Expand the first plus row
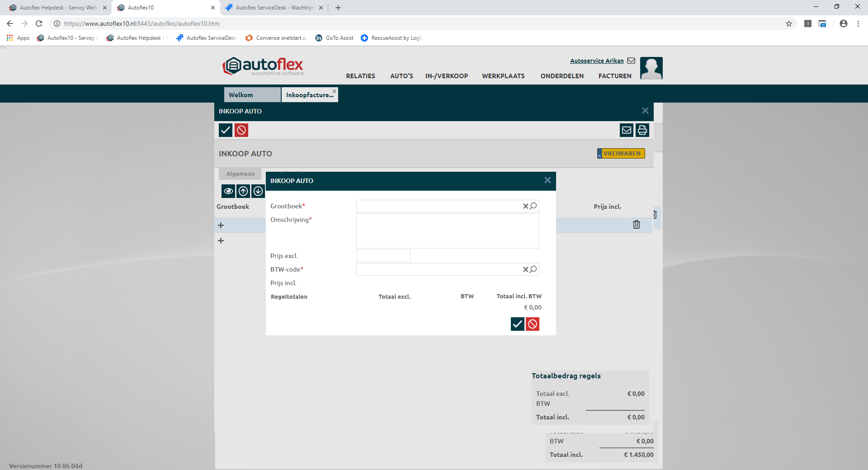The height and width of the screenshot is (470, 868). (221, 226)
